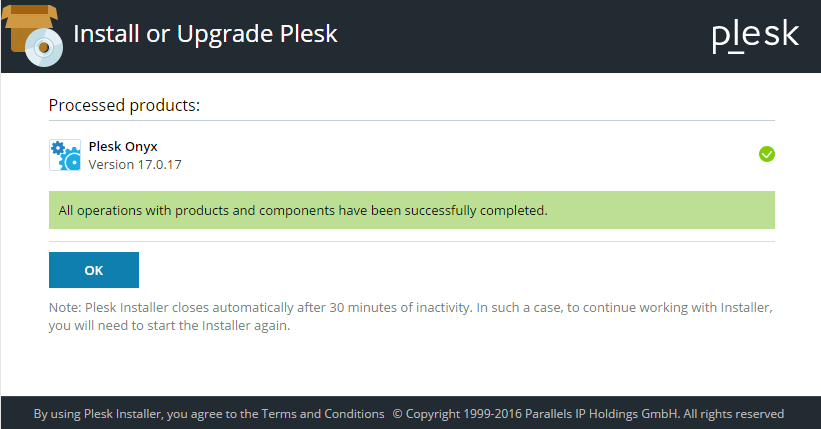Image resolution: width=821 pixels, height=429 pixels.
Task: Click the 'Install or Upgrade Plesk' title
Action: [206, 34]
